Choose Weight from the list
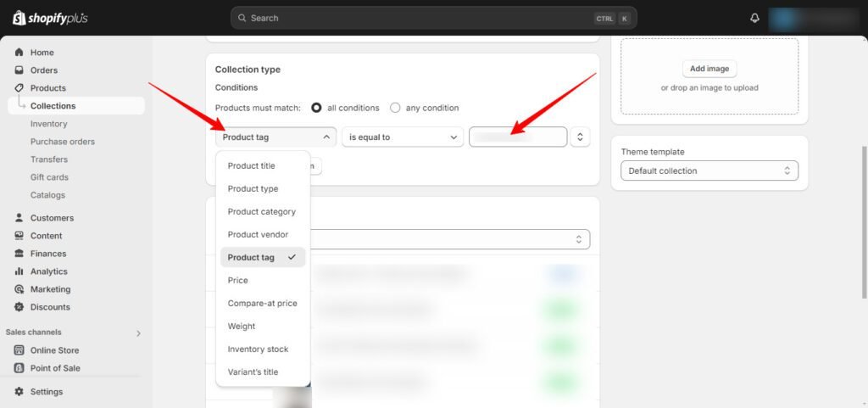Image resolution: width=868 pixels, height=408 pixels. click(x=263, y=326)
